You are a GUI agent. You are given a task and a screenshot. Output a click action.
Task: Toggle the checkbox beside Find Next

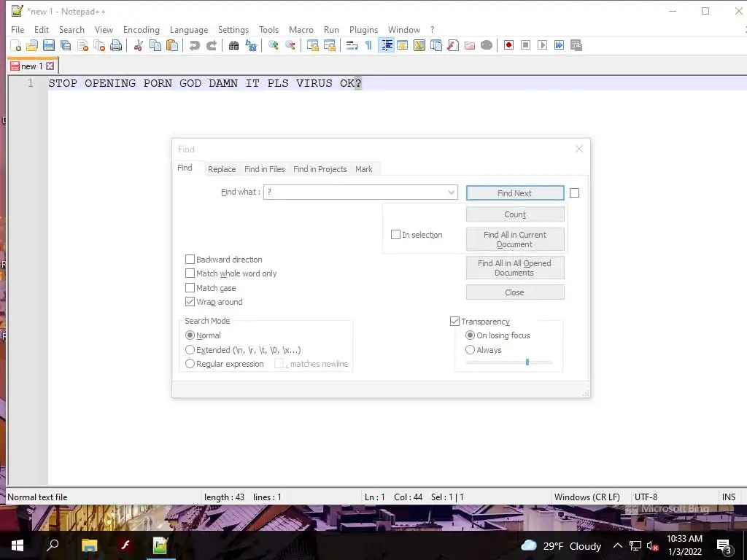[x=575, y=192]
